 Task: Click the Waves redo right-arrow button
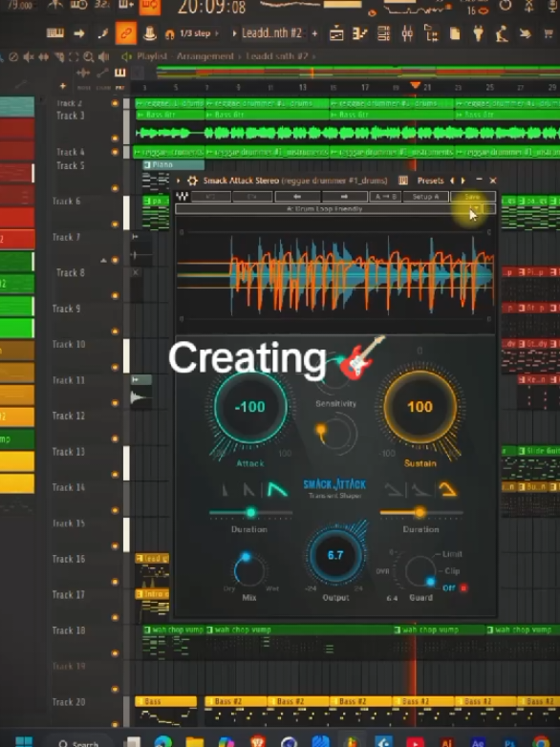(x=345, y=196)
